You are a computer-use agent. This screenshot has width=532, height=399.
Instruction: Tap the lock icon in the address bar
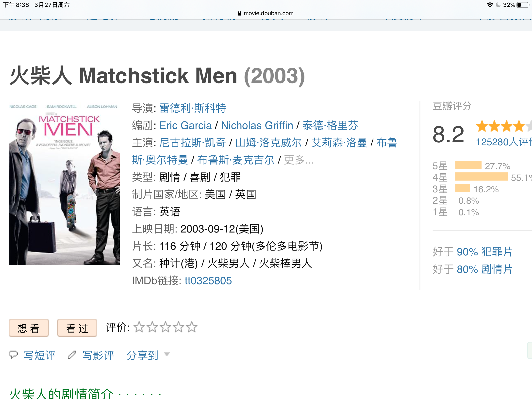(239, 13)
